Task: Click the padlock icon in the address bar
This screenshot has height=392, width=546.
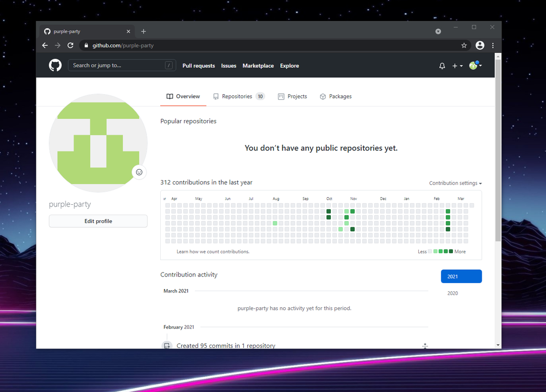Action: point(86,45)
